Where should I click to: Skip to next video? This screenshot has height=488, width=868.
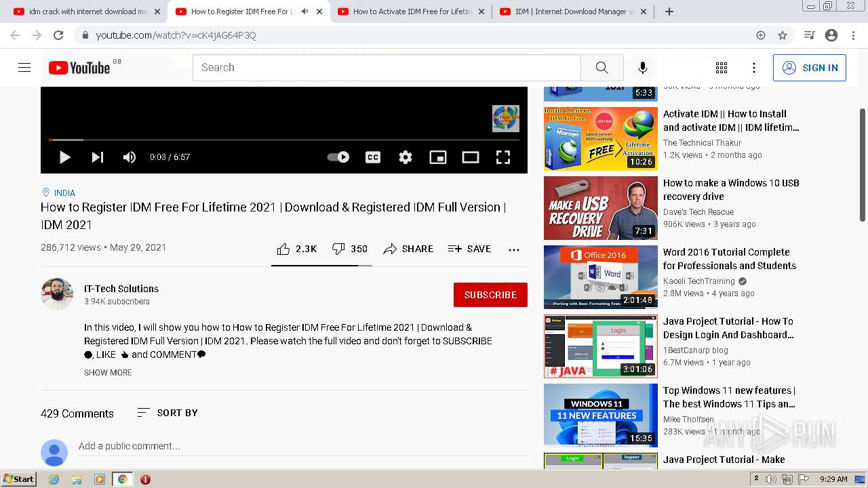coord(98,157)
